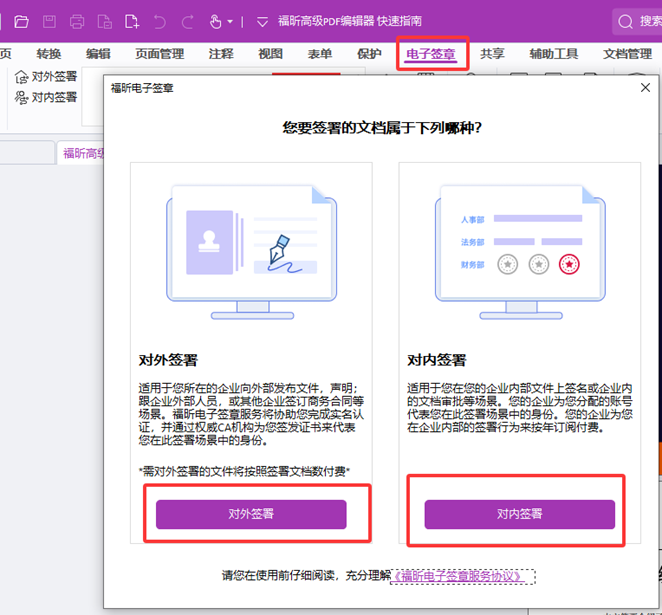The height and width of the screenshot is (615, 662).
Task: Click the Redo arrow icon
Action: click(187, 21)
